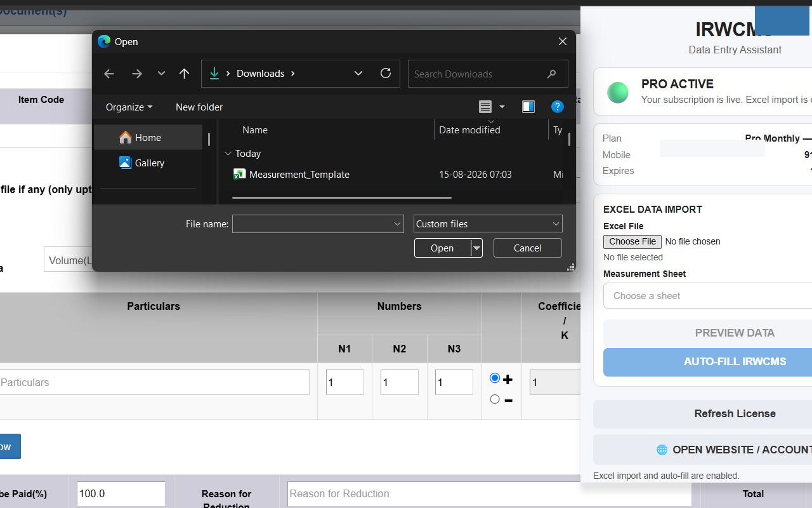
Task: Click the N3 number field
Action: 454,382
